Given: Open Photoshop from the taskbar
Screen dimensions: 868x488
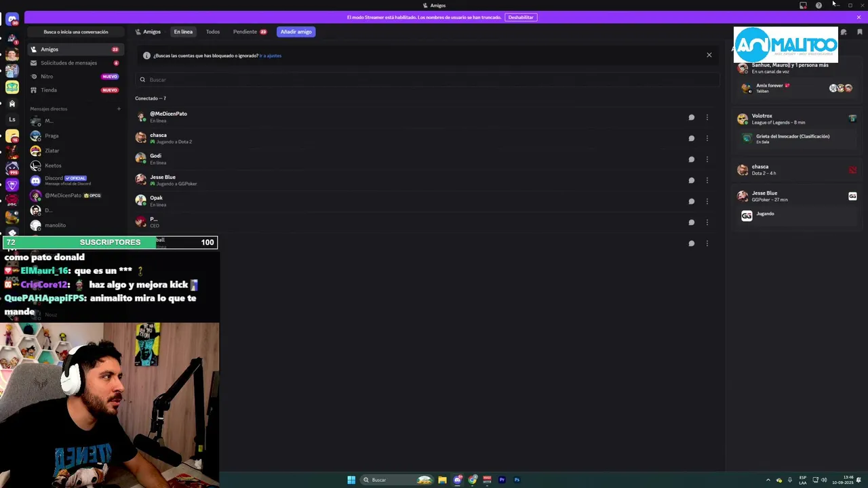Looking at the screenshot, I should [517, 480].
